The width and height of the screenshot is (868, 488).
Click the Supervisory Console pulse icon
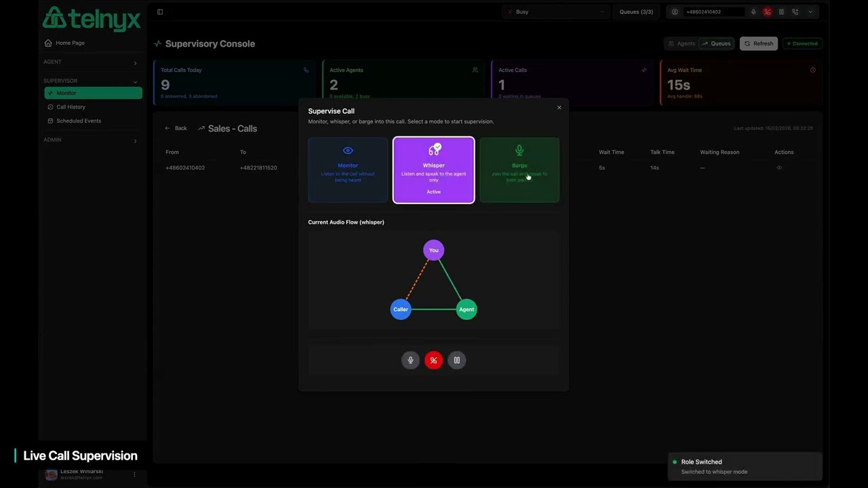(158, 44)
